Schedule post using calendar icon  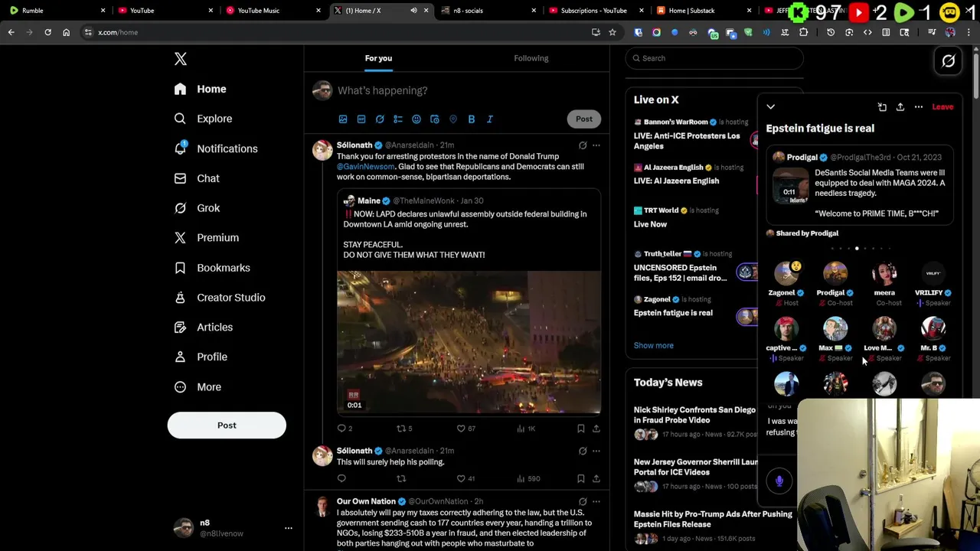435,119
